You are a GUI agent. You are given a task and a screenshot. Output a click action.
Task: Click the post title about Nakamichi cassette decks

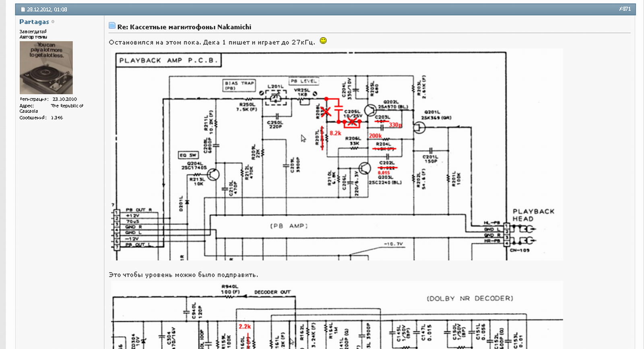click(x=184, y=27)
